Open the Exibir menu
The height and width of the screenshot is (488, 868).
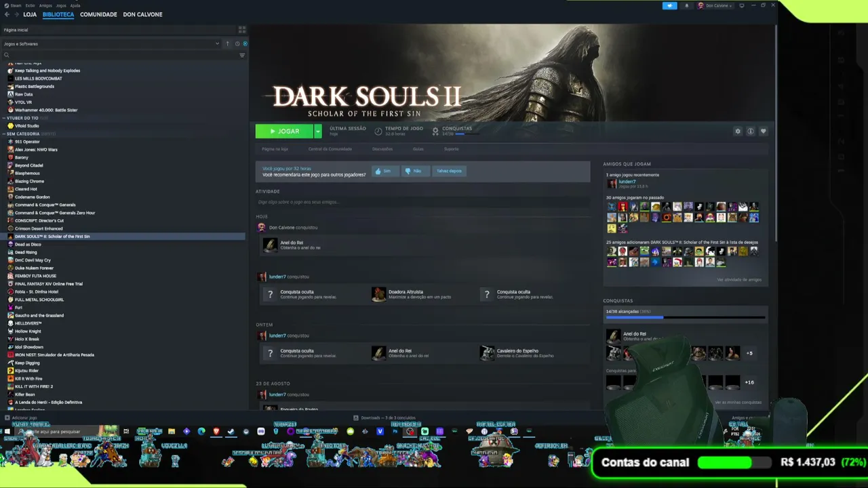31,5
